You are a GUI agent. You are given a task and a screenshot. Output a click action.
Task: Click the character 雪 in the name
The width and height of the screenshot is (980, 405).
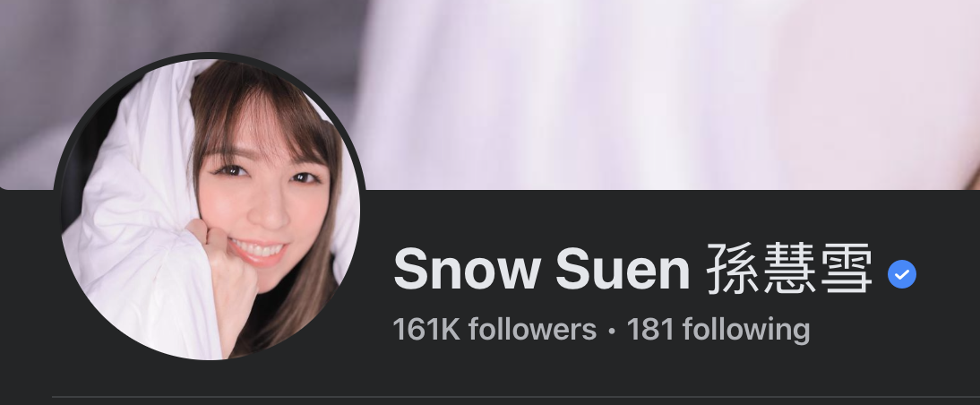point(847,269)
